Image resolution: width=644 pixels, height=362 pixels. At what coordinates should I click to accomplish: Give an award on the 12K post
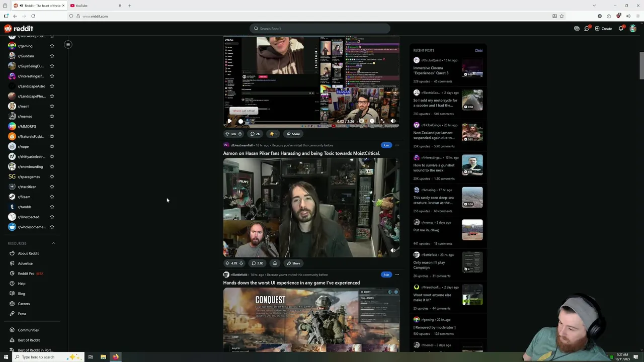point(273,134)
